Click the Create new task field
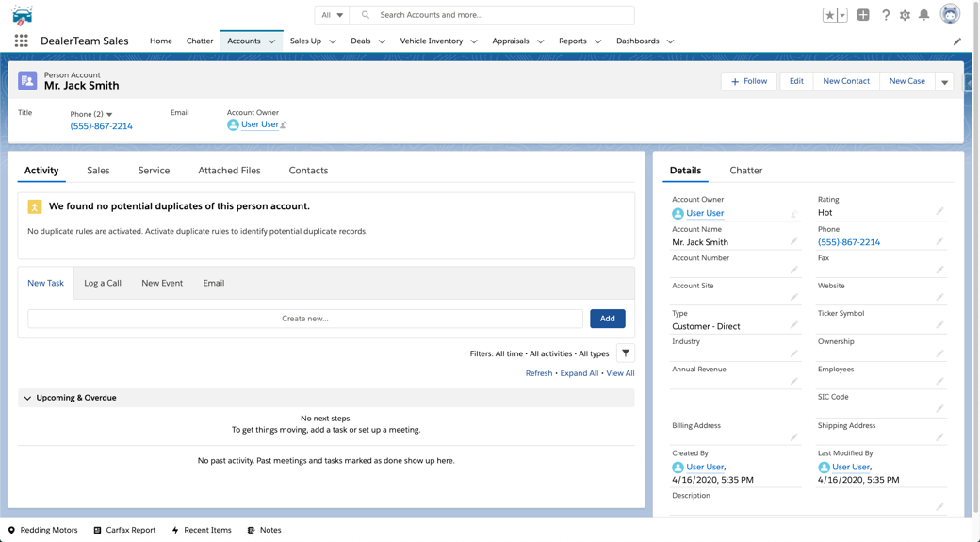The height and width of the screenshot is (542, 980). pos(305,319)
